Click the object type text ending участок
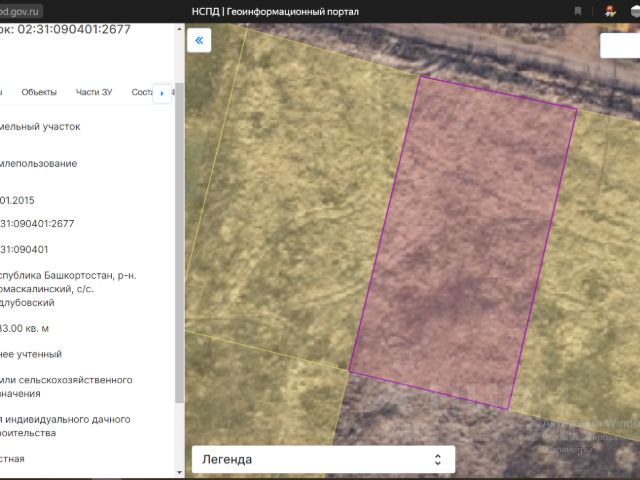 pyautogui.click(x=40, y=127)
